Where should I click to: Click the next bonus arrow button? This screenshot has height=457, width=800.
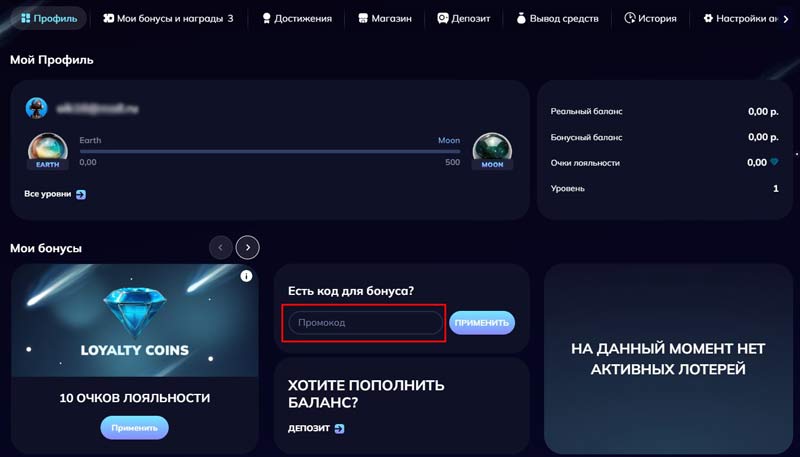click(248, 247)
